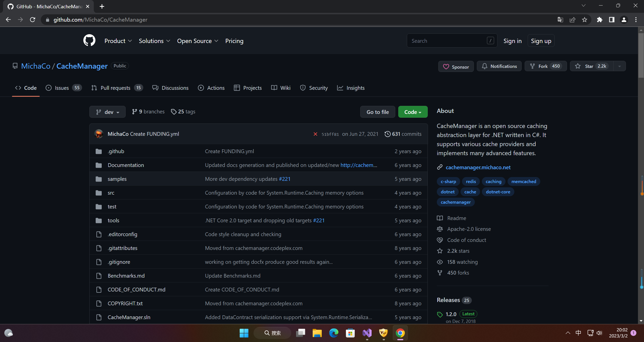Open a new browser tab
Image resolution: width=644 pixels, height=342 pixels.
102,7
